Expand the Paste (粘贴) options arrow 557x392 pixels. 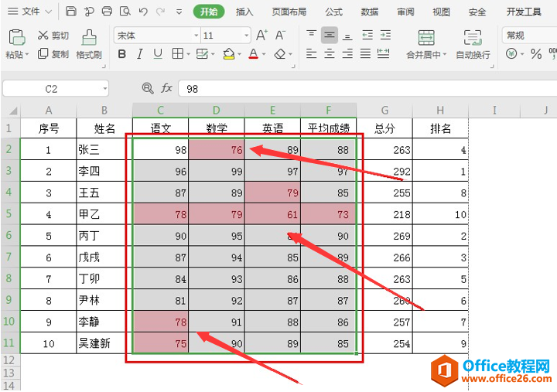(x=26, y=55)
